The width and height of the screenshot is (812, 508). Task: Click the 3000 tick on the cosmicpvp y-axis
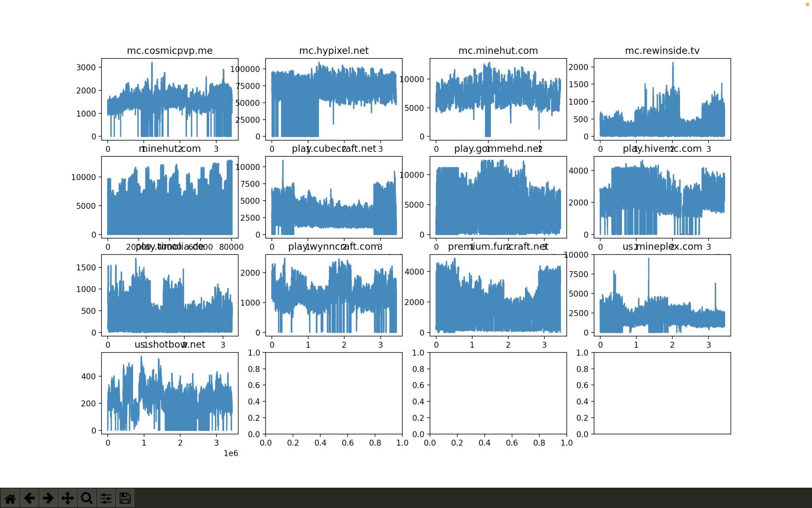click(x=86, y=67)
